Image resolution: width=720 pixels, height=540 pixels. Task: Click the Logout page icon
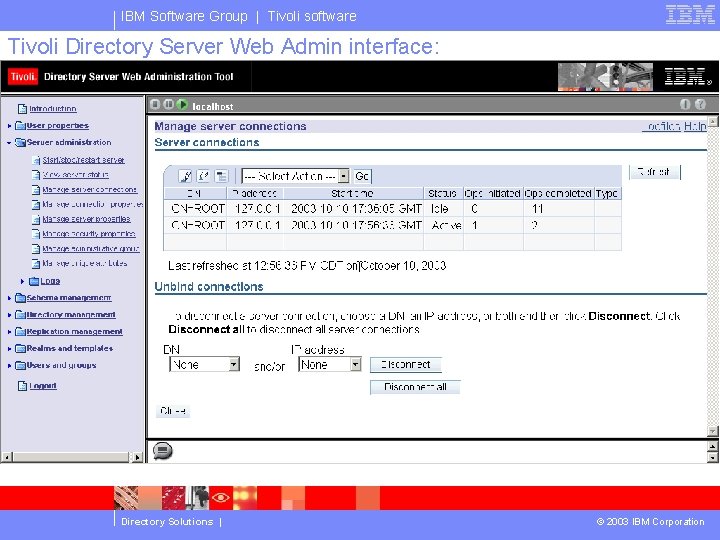pyautogui.click(x=22, y=386)
